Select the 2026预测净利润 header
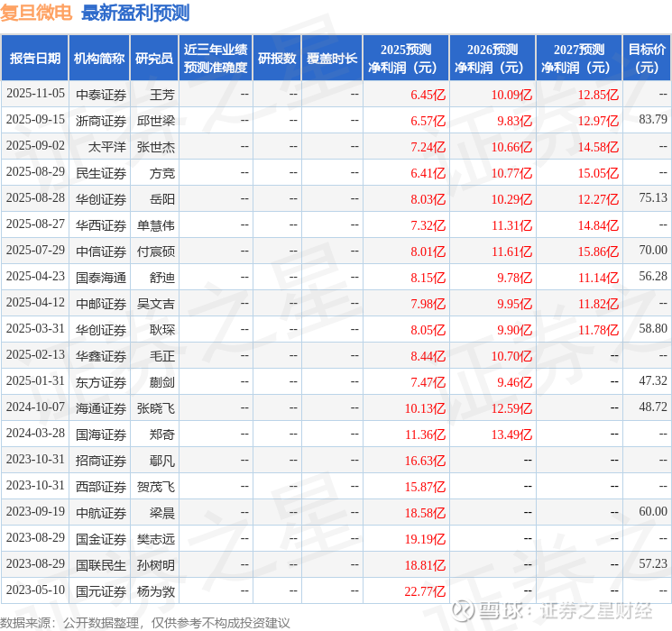672x631 pixels. 492,59
